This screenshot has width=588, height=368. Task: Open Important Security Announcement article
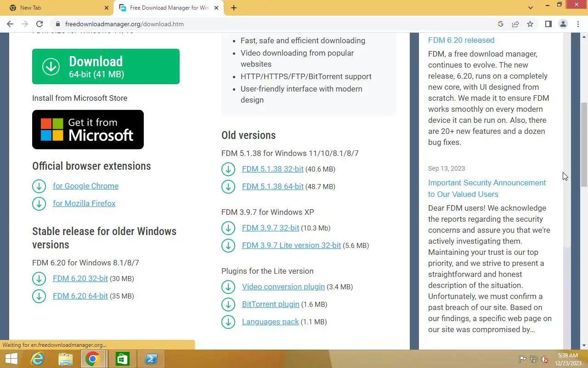487,188
